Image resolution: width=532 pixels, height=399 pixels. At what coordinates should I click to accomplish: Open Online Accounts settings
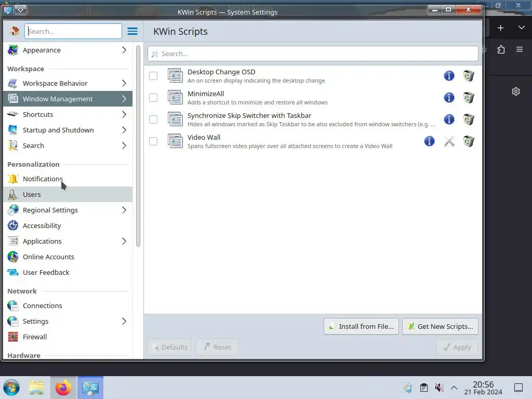pyautogui.click(x=68, y=257)
